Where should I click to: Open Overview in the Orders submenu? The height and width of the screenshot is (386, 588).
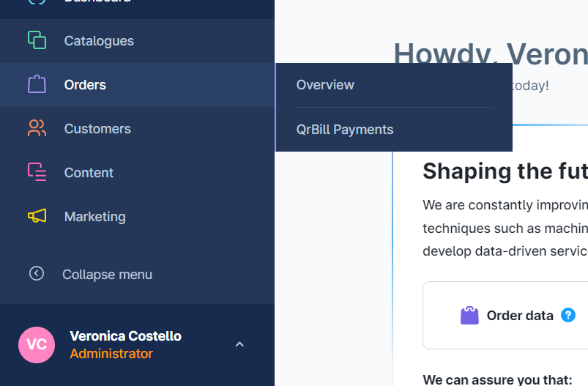(325, 85)
